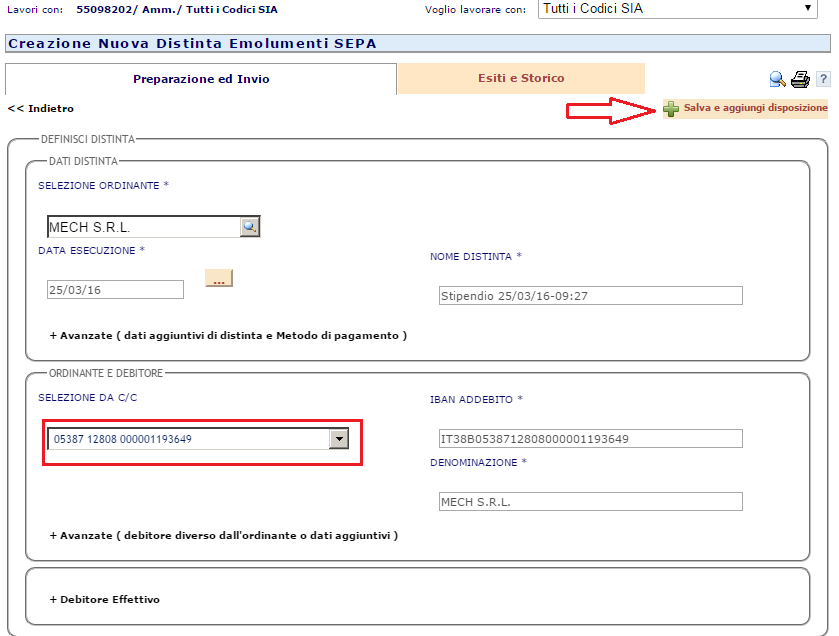Open the date picker button beside Data Esecuzione

click(x=218, y=279)
